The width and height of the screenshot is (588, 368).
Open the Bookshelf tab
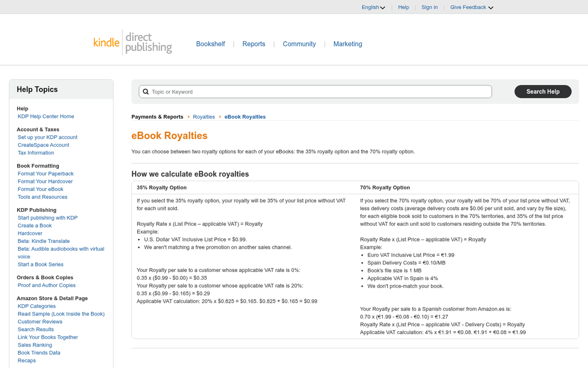pyautogui.click(x=211, y=44)
